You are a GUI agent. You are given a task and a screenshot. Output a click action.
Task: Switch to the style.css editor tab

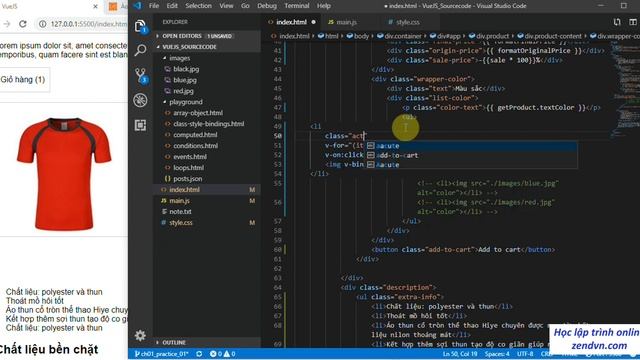tap(407, 22)
